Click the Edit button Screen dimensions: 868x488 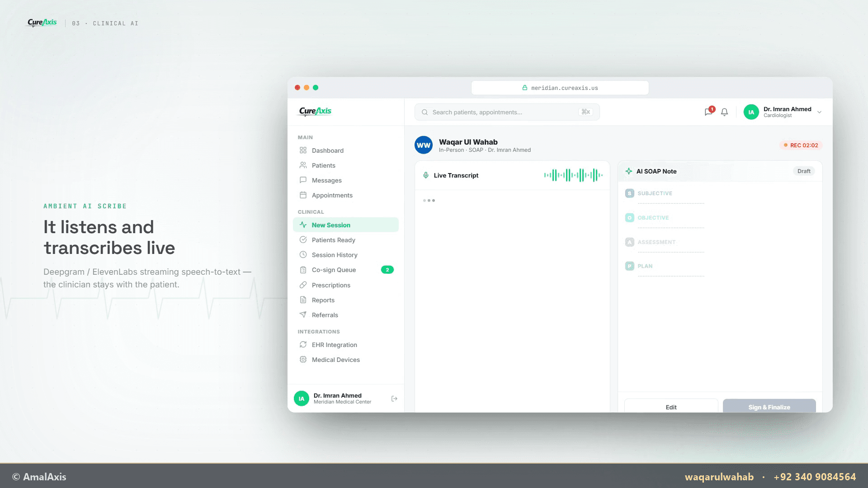[x=671, y=406]
